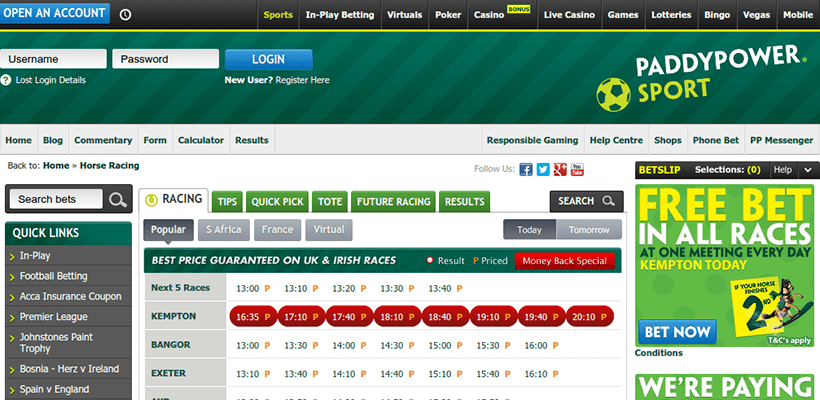Click the blue Login button

tap(269, 60)
